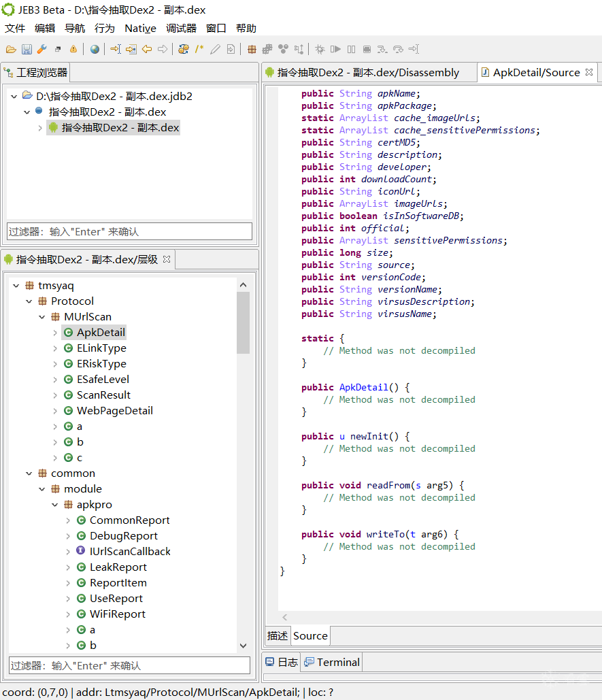Image resolution: width=602 pixels, height=700 pixels.
Task: Expand the selected android 指令抽取Dex2 node
Action: pyautogui.click(x=40, y=128)
